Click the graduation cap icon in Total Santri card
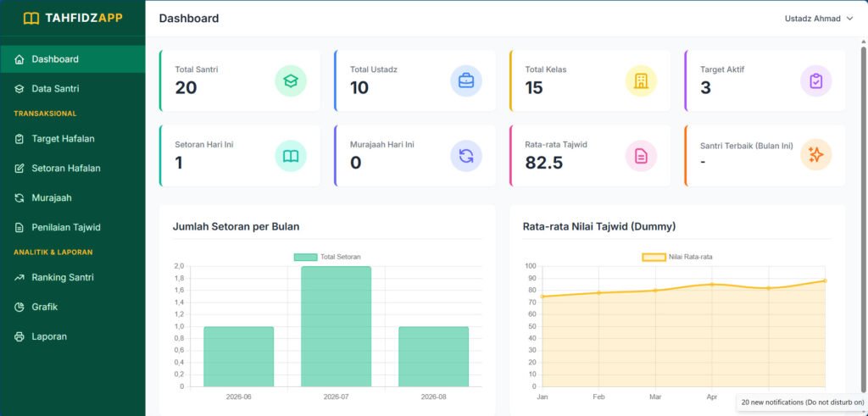868x416 pixels. (291, 80)
